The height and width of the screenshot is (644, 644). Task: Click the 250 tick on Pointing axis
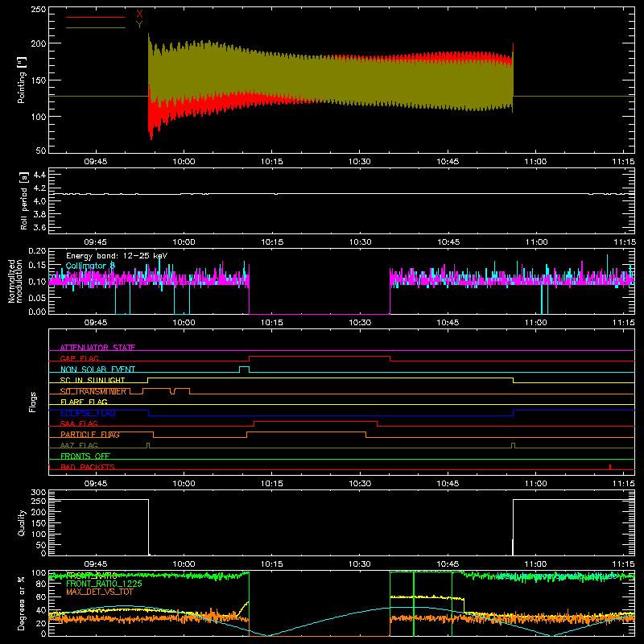coord(38,10)
